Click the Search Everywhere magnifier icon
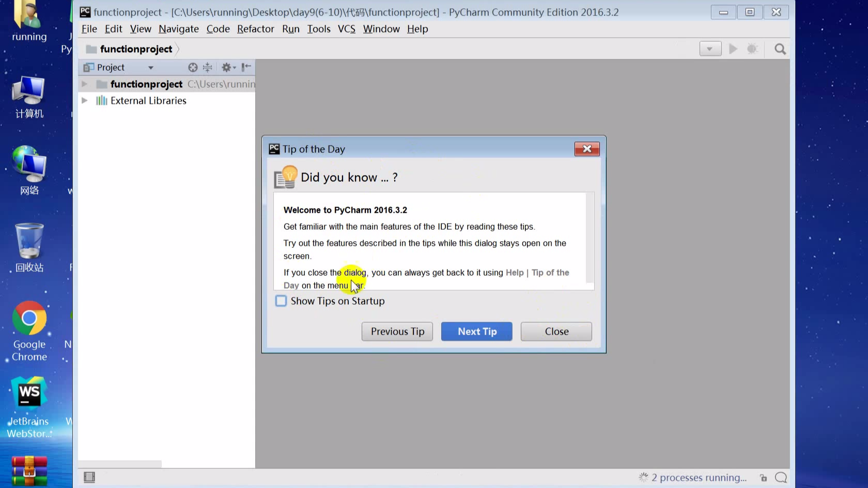Screen dimensions: 868x488 (780, 49)
